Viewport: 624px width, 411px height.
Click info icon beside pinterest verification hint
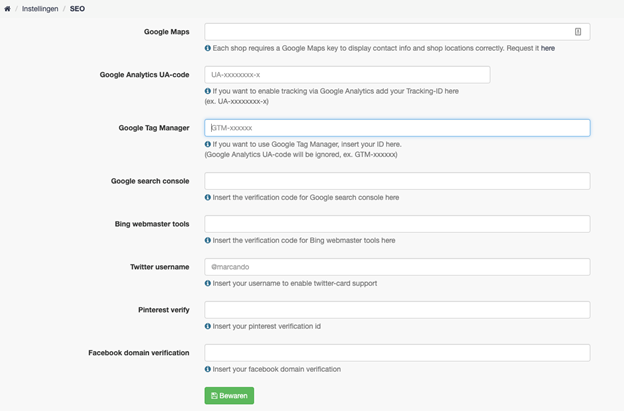(x=208, y=326)
